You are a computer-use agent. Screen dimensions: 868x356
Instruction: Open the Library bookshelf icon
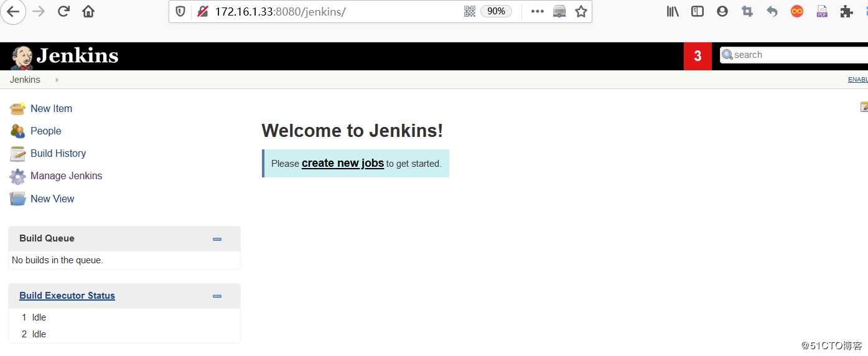pyautogui.click(x=673, y=11)
